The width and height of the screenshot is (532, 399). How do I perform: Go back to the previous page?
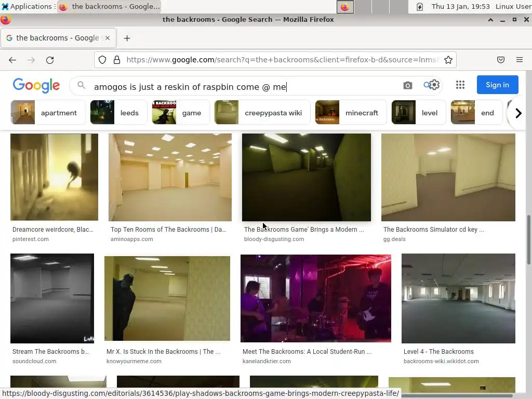pos(12,60)
